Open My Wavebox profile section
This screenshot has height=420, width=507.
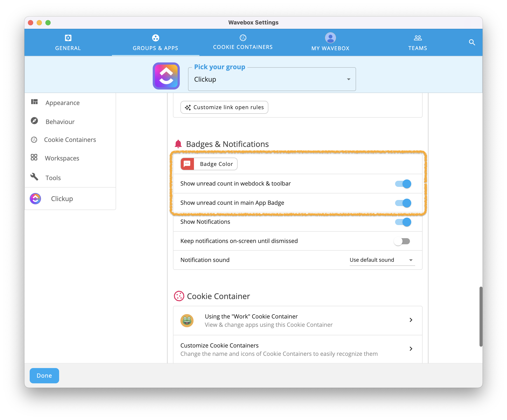click(x=330, y=42)
